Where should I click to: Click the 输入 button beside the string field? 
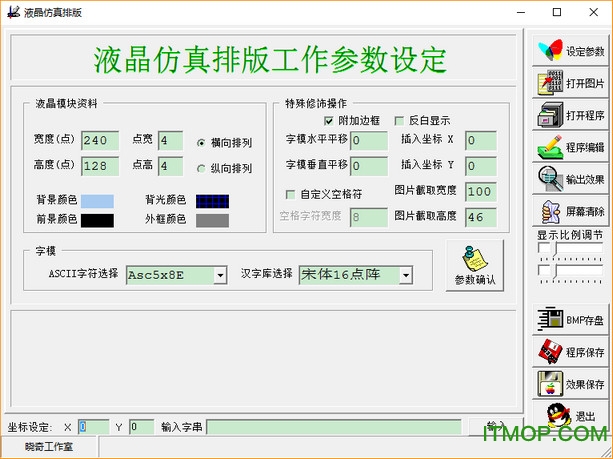(495, 427)
